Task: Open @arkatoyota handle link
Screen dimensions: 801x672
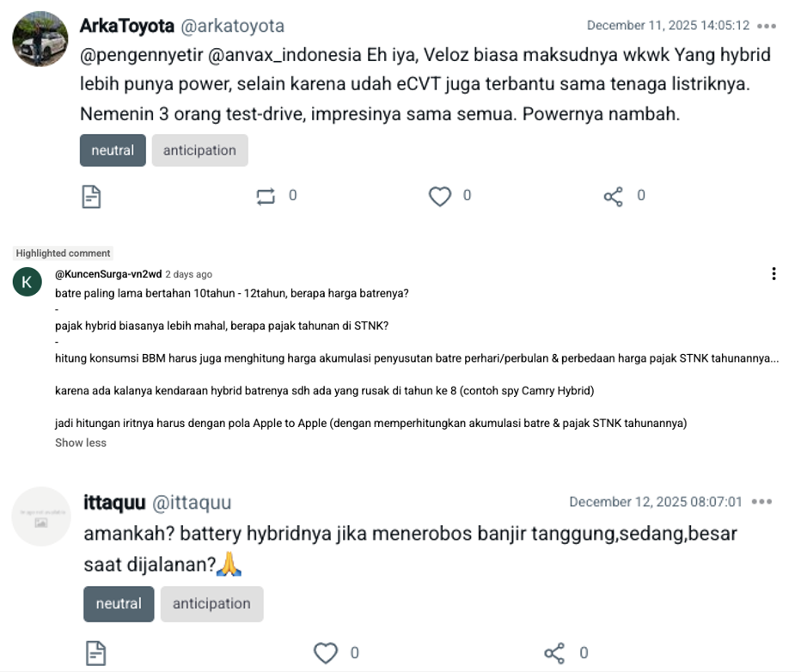Action: pyautogui.click(x=232, y=26)
